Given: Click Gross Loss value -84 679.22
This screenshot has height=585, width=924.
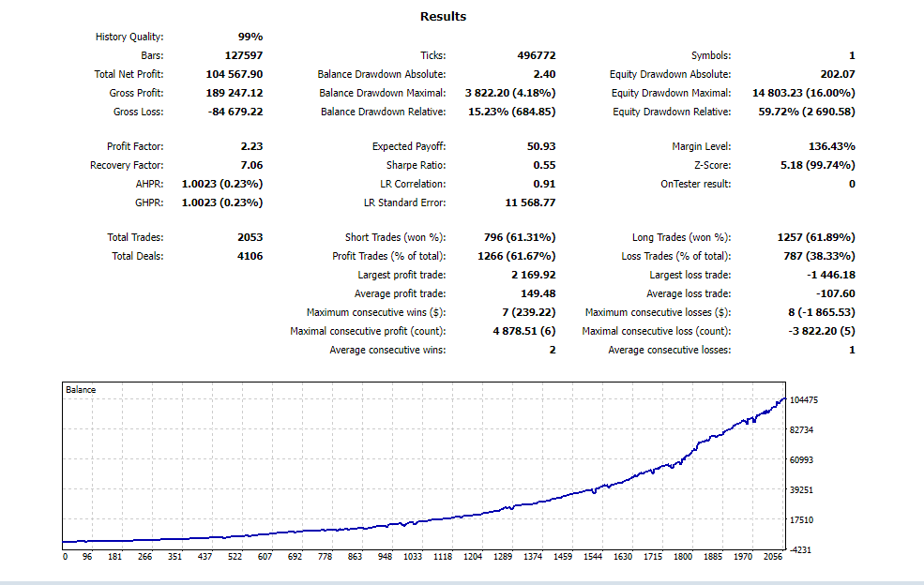Looking at the screenshot, I should (x=235, y=112).
